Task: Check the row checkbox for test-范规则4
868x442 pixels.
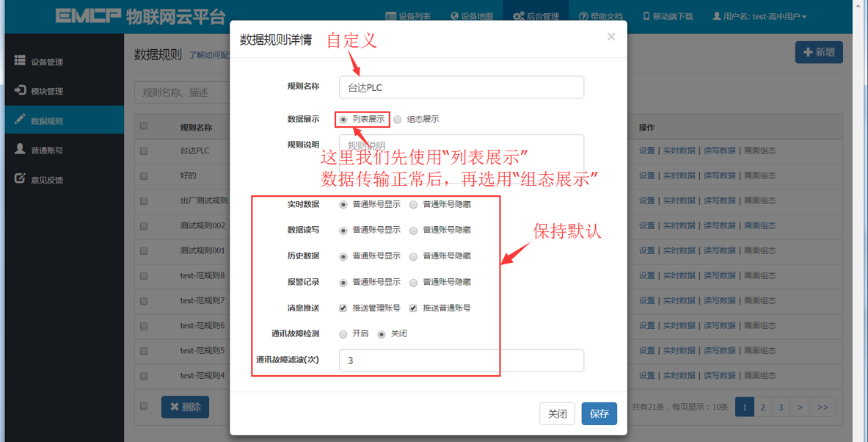Action: point(144,375)
